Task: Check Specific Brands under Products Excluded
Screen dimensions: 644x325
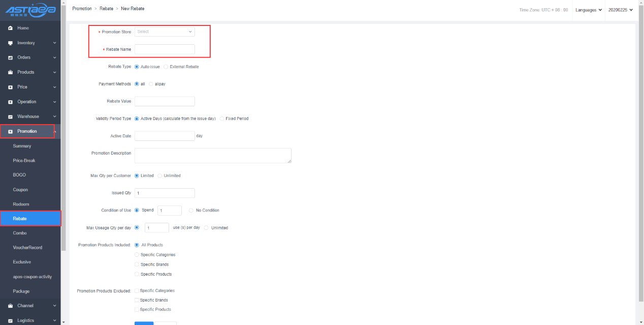Action: (136, 300)
